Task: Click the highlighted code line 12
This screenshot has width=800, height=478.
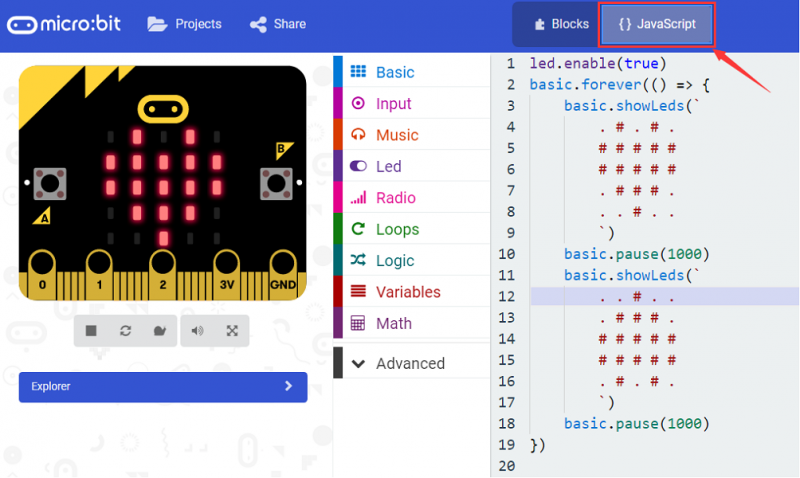Action: [664, 296]
